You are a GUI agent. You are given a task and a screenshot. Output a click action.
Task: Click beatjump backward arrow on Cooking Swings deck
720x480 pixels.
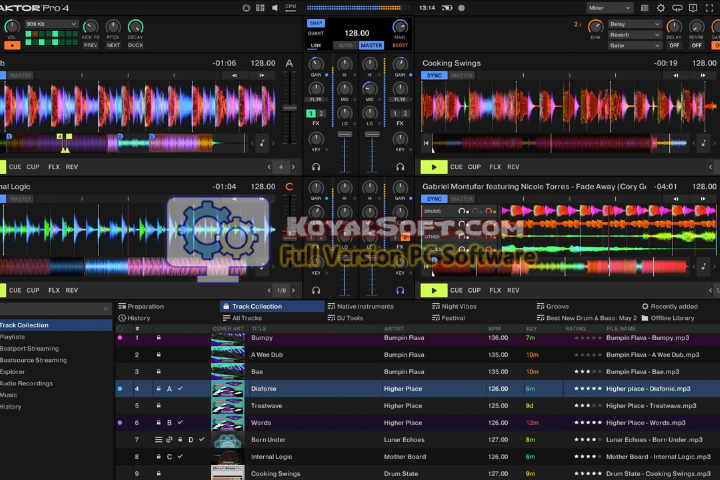pyautogui.click(x=676, y=75)
